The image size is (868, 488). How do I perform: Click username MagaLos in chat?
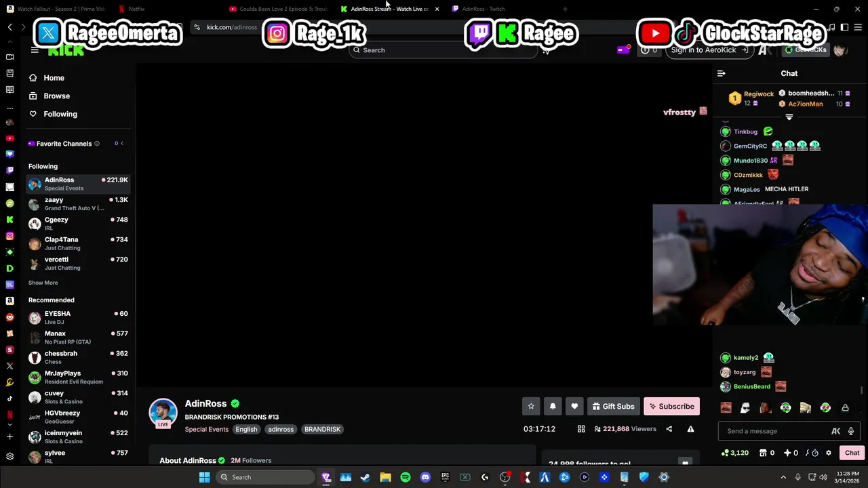pos(747,190)
